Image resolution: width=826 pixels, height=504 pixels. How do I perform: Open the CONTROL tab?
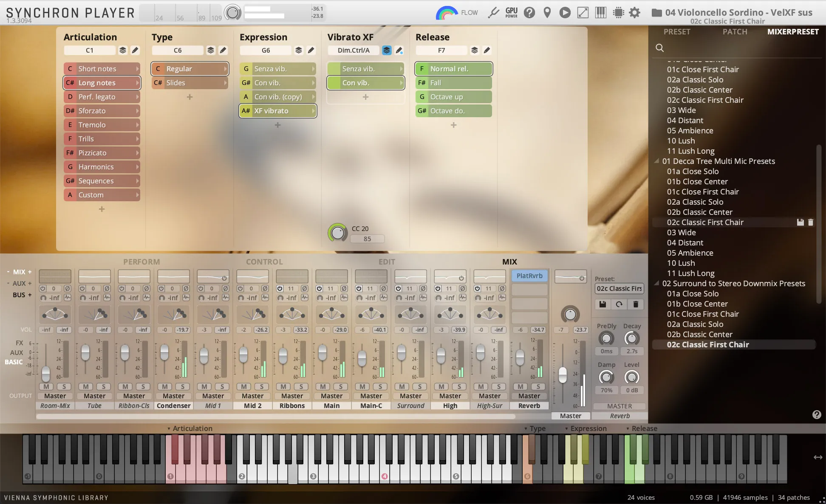[x=264, y=262]
